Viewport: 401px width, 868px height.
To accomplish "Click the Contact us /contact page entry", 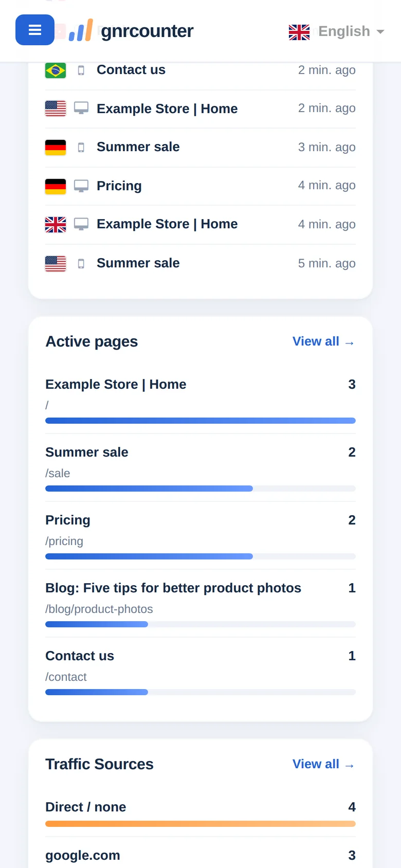I will [x=200, y=671].
